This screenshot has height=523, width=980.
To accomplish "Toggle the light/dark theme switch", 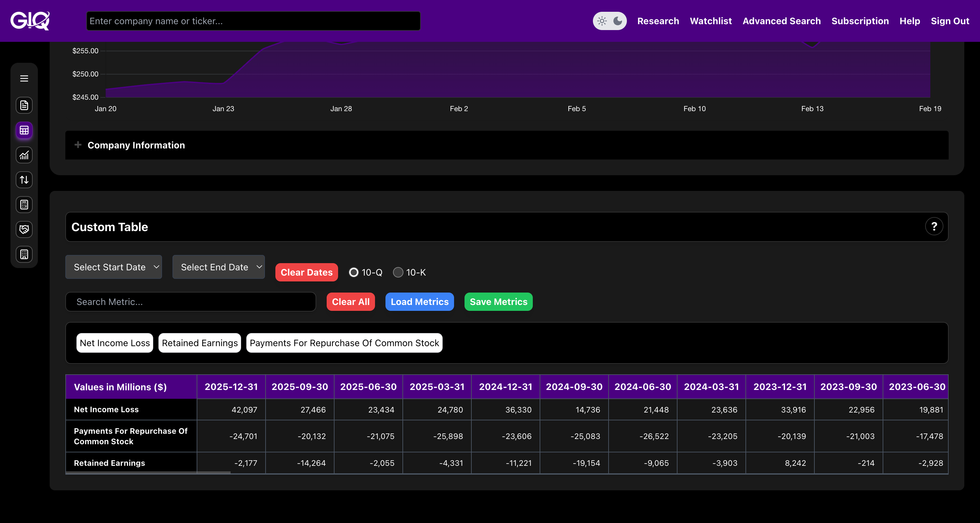I will (x=610, y=21).
